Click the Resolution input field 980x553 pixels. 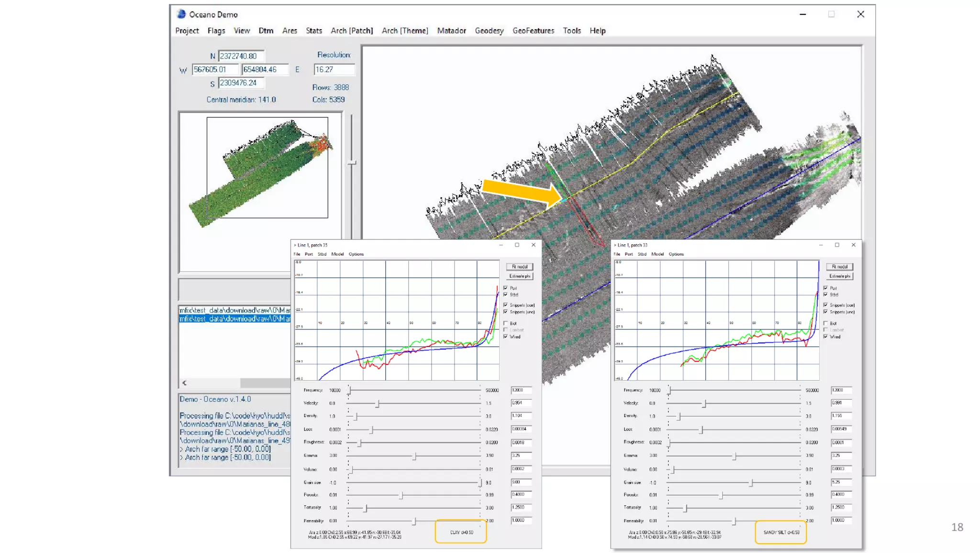click(x=334, y=69)
